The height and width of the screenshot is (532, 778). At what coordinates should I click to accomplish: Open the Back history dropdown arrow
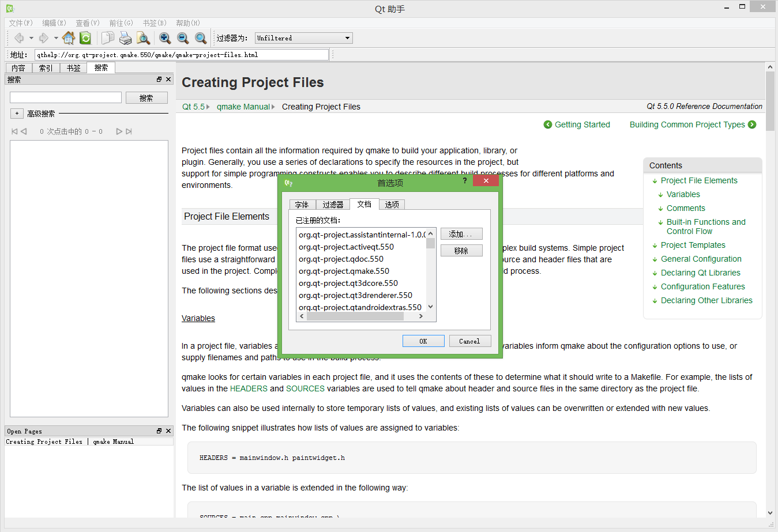coord(31,38)
